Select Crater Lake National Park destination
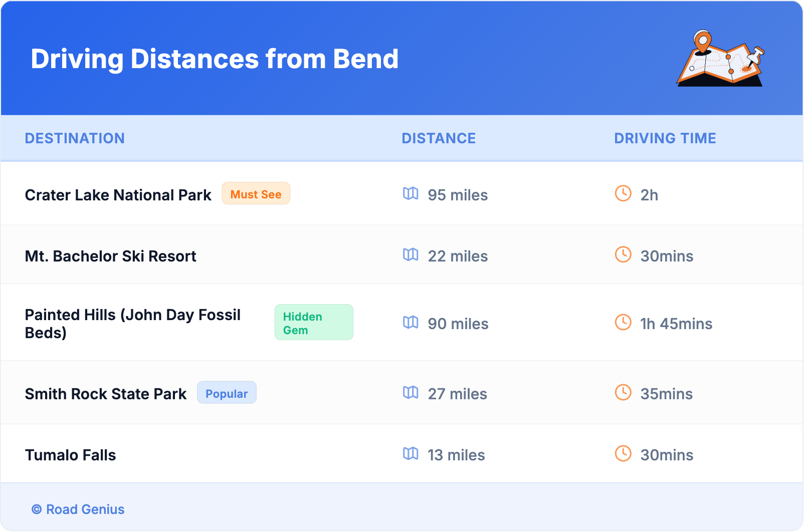This screenshot has height=532, width=804. pyautogui.click(x=118, y=195)
